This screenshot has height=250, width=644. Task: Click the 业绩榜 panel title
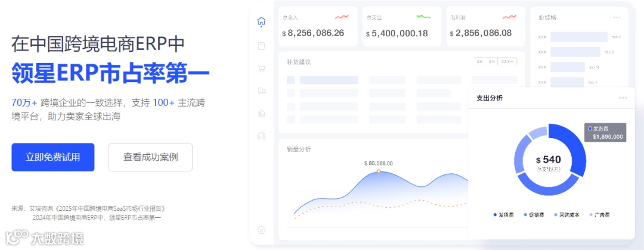coord(547,18)
